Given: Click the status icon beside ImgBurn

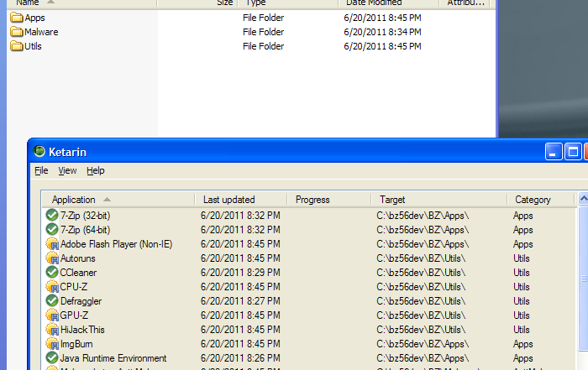Looking at the screenshot, I should click(x=52, y=344).
